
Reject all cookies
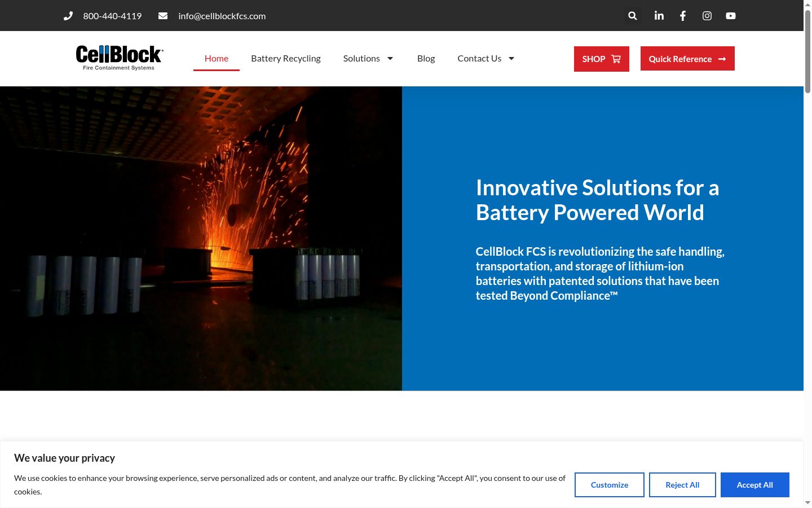click(x=682, y=485)
